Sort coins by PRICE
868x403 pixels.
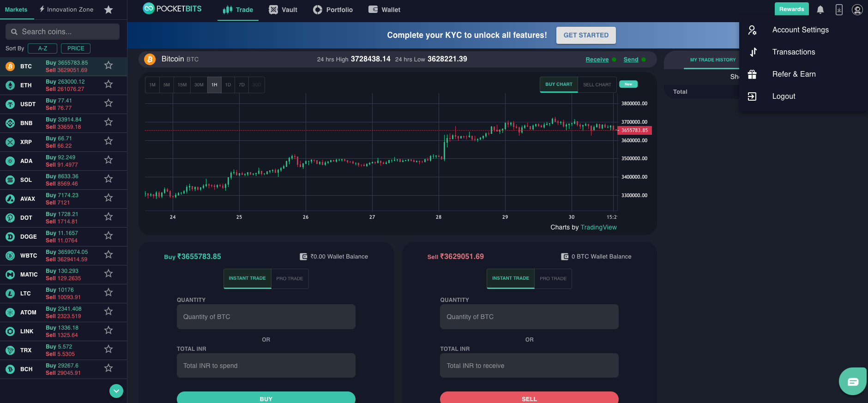pyautogui.click(x=76, y=48)
